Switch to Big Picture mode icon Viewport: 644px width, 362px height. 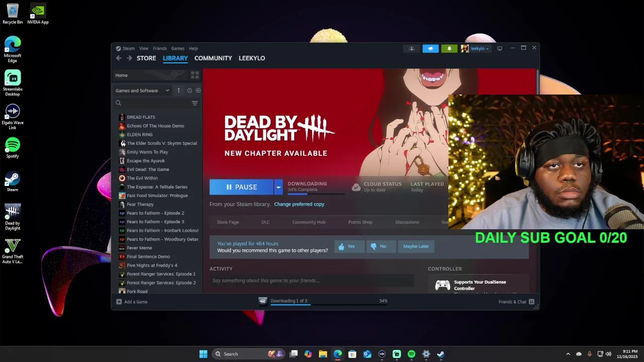pos(500,49)
